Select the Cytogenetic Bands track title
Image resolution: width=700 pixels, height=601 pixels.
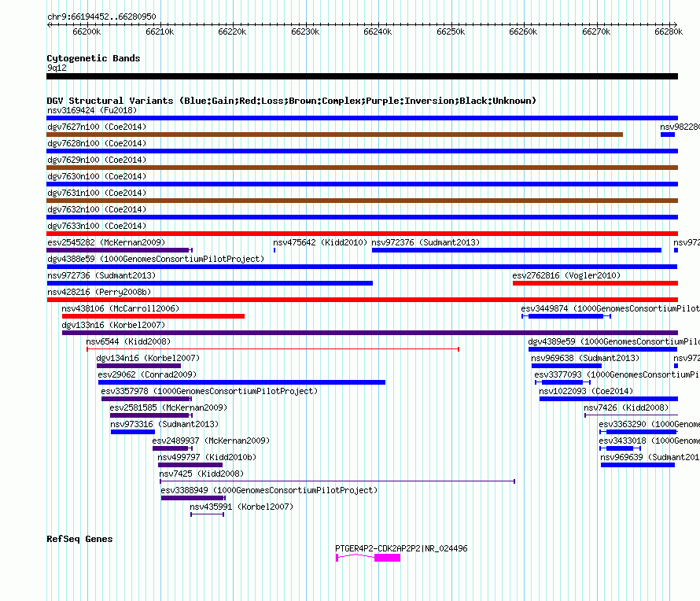tap(94, 58)
